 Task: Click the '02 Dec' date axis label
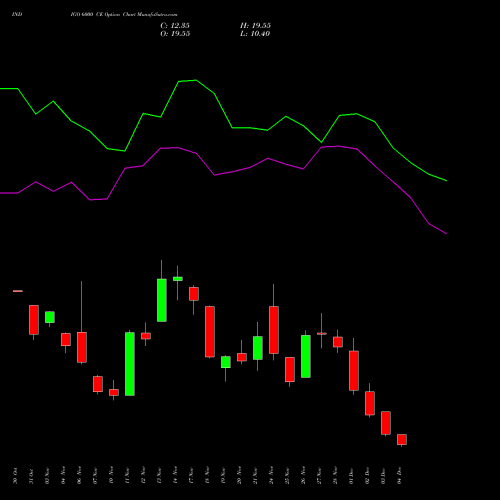(367, 476)
